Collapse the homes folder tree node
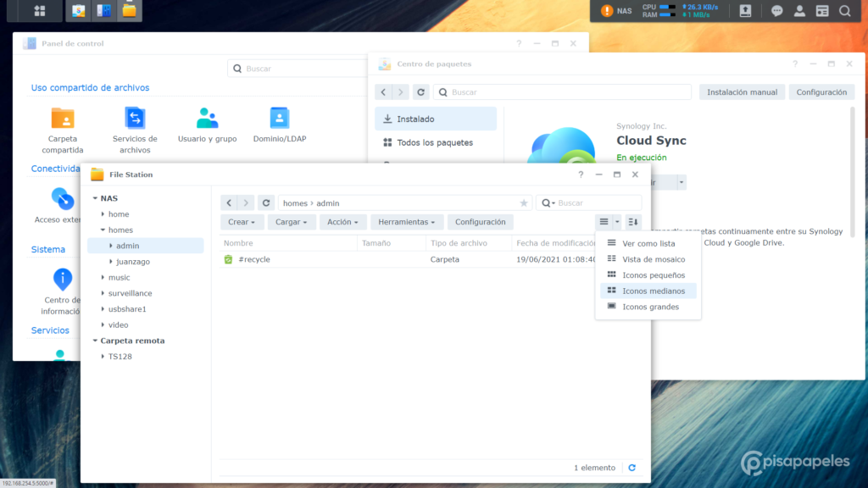Viewport: 868px width, 488px height. click(x=103, y=230)
